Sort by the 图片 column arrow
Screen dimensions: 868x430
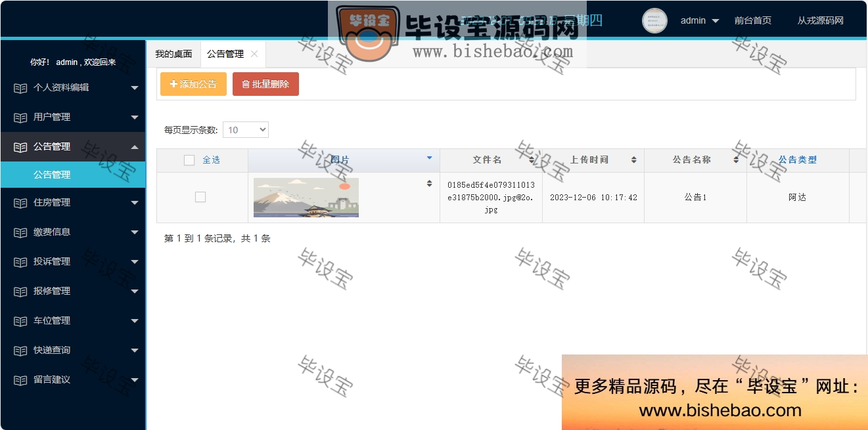[x=430, y=158]
